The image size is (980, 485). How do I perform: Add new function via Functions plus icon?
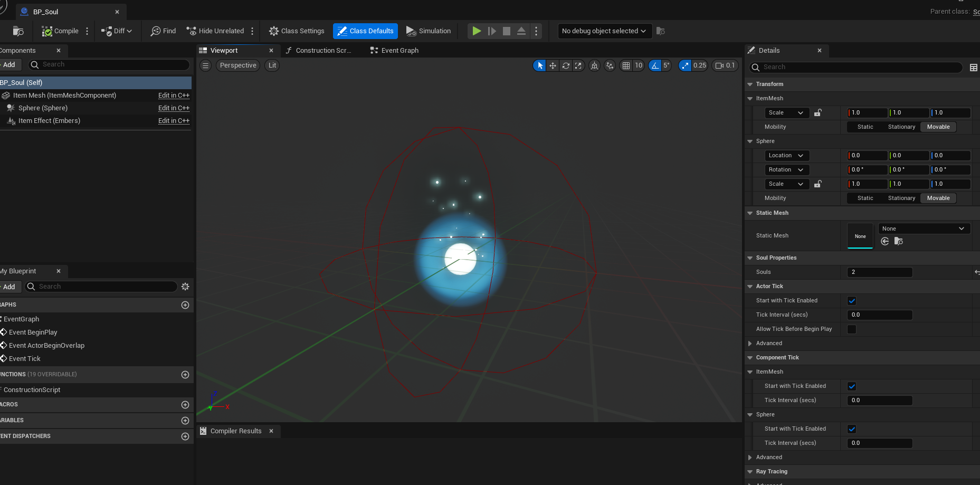[185, 375]
